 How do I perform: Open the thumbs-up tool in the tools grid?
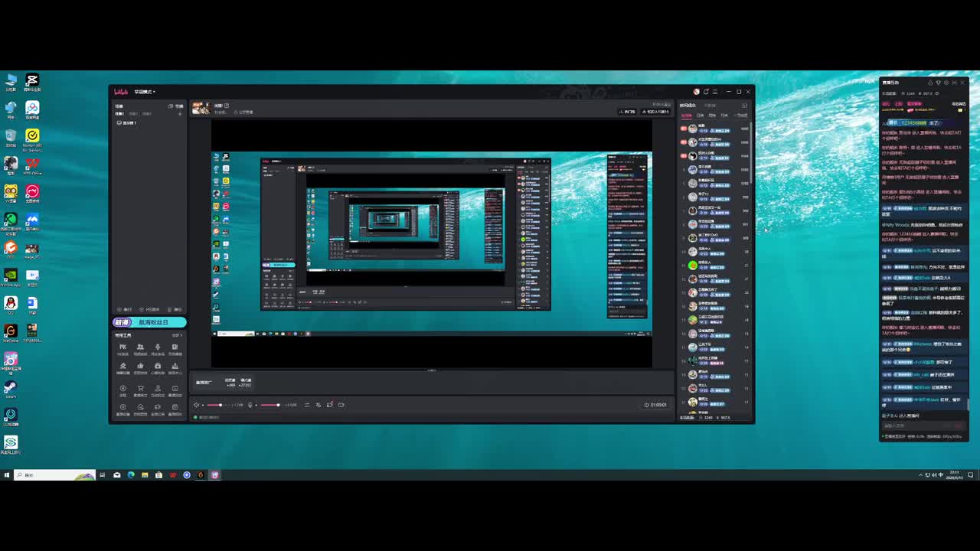tap(140, 367)
